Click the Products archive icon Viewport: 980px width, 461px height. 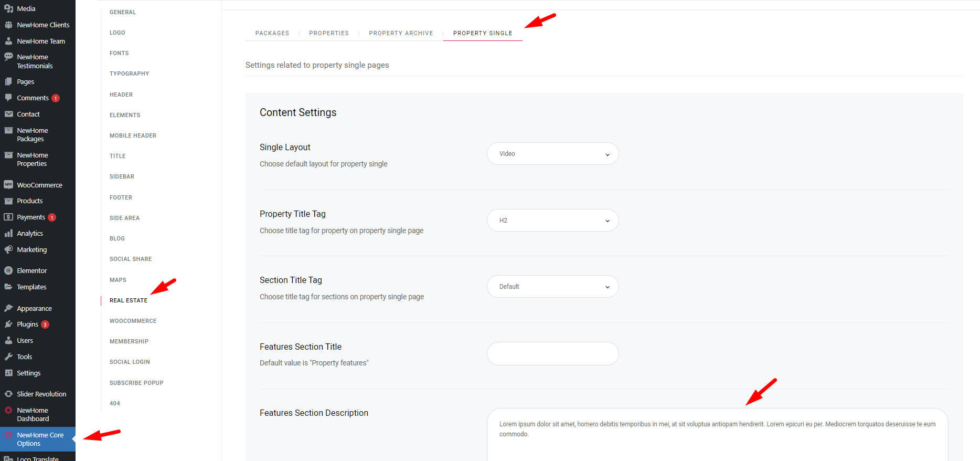(x=8, y=201)
